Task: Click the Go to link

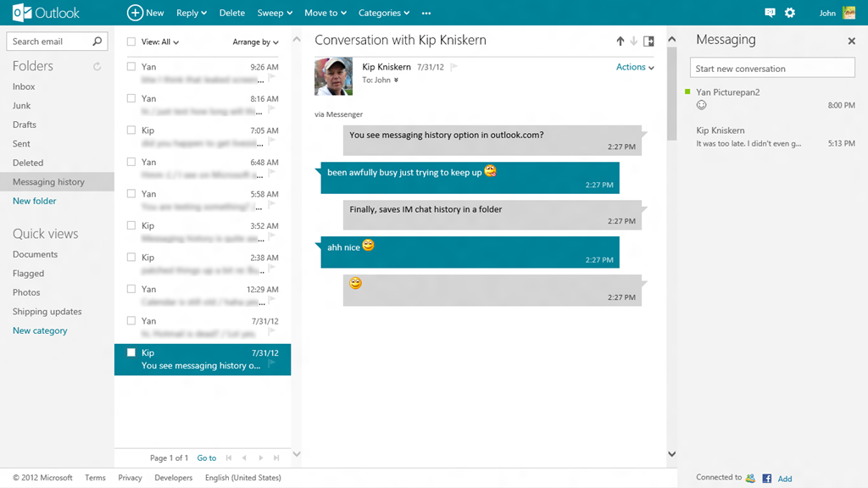Action: [x=207, y=457]
